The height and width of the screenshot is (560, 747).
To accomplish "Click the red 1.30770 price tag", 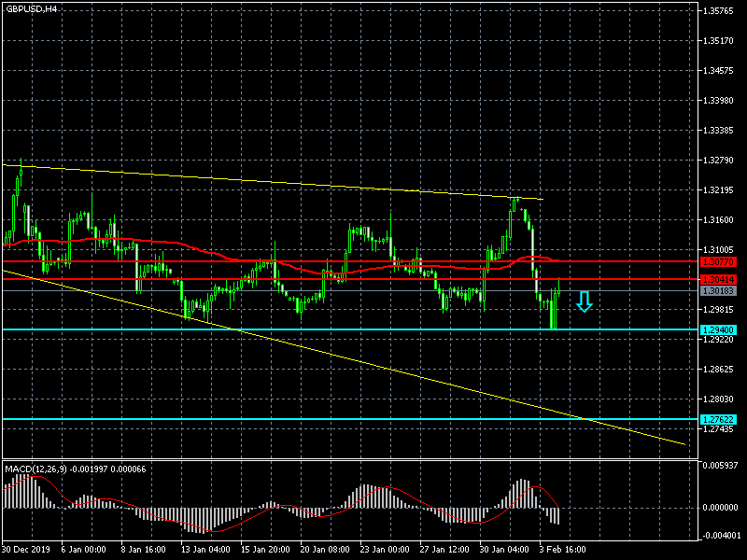I will pyautogui.click(x=718, y=262).
